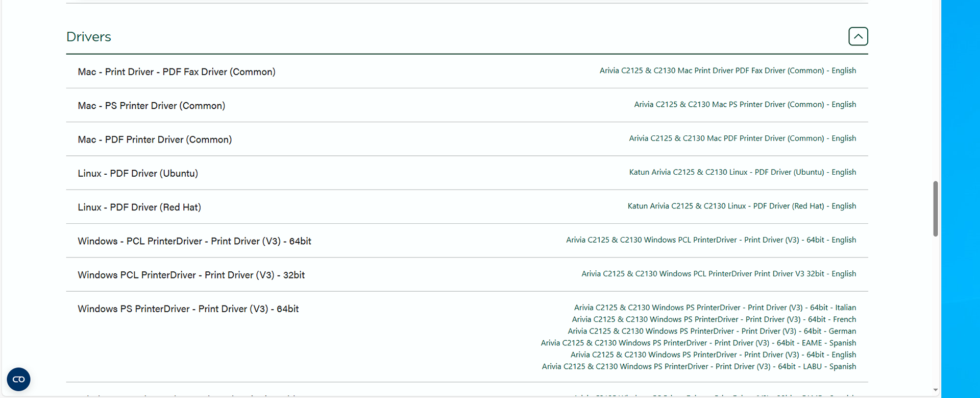Select row title Linux - PDF Driver (Ubuntu)
Screen dimensions: 980x398
click(x=138, y=173)
